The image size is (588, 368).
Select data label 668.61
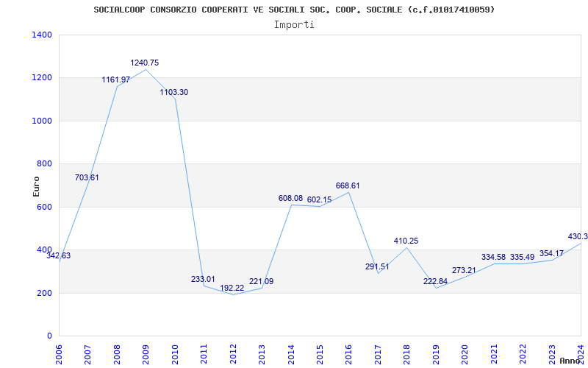(x=348, y=185)
